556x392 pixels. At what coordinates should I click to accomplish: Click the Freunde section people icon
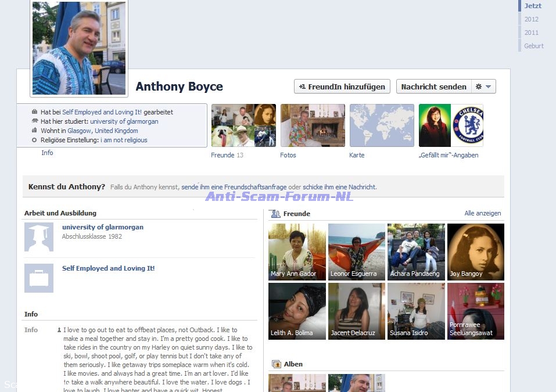click(x=275, y=214)
